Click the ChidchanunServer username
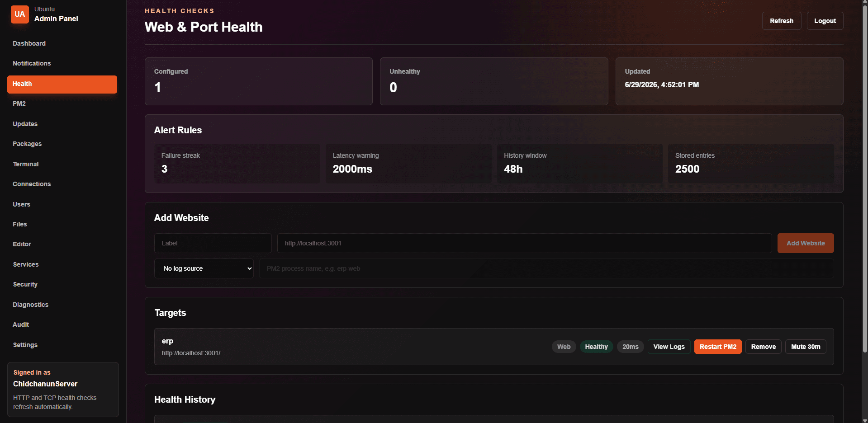 (x=45, y=384)
